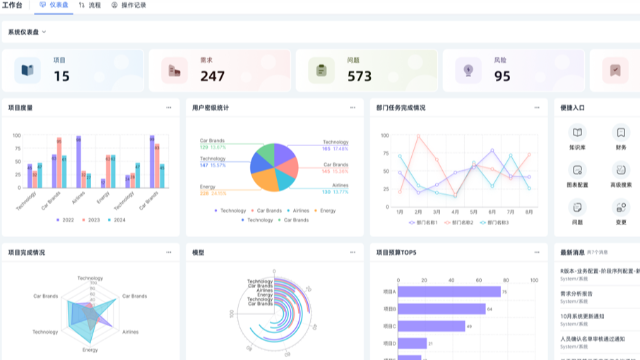This screenshot has height=360, width=640.
Task: Open the 风险 summary card showing 95
Action: coord(513,71)
